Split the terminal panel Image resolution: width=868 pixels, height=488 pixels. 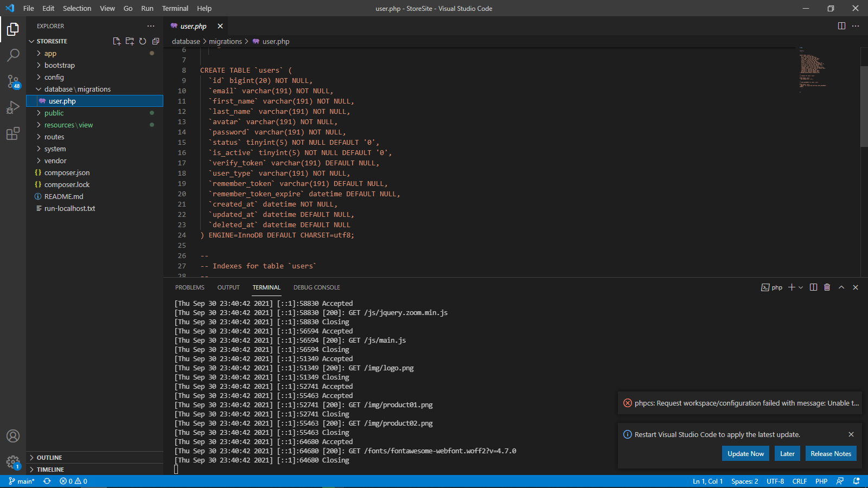point(813,287)
